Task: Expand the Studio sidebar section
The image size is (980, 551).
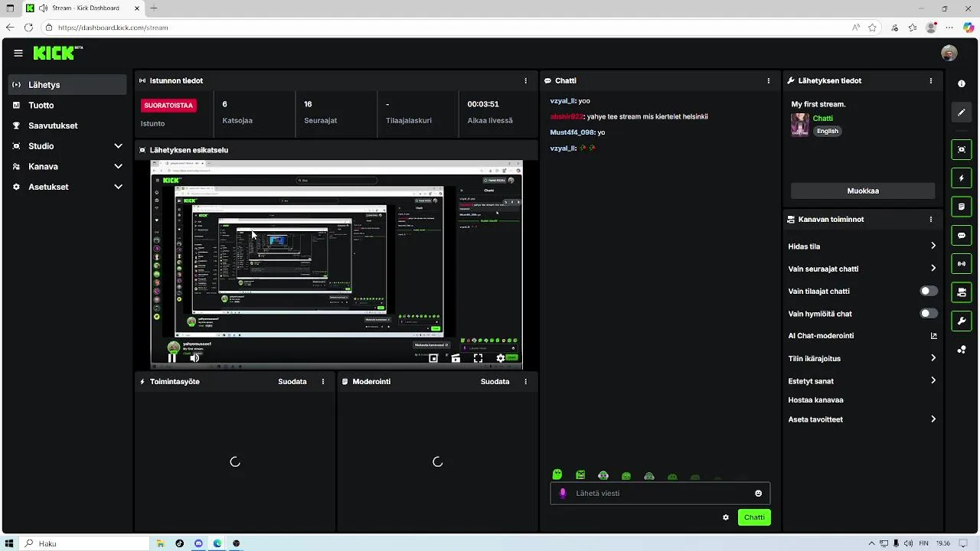Action: 118,146
